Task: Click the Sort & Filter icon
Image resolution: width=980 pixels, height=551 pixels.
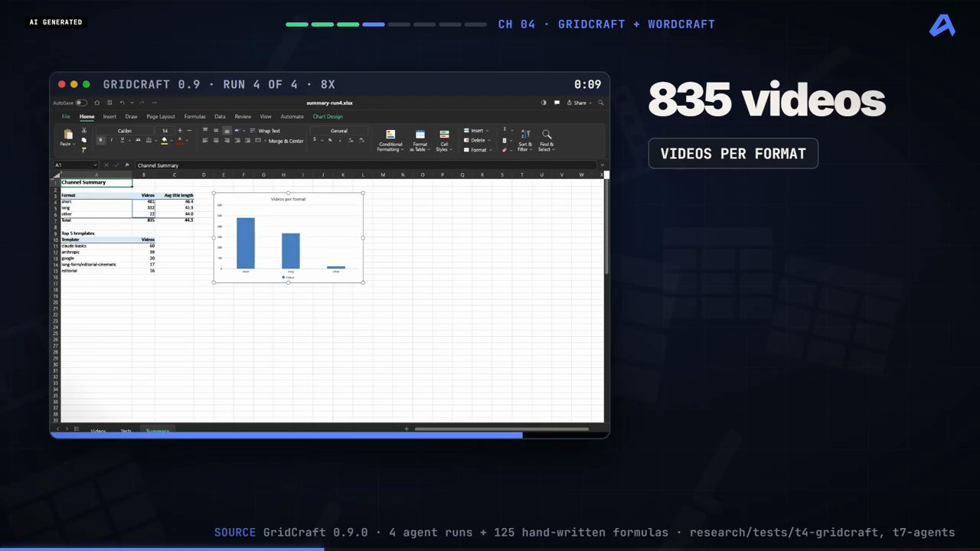Action: [525, 134]
